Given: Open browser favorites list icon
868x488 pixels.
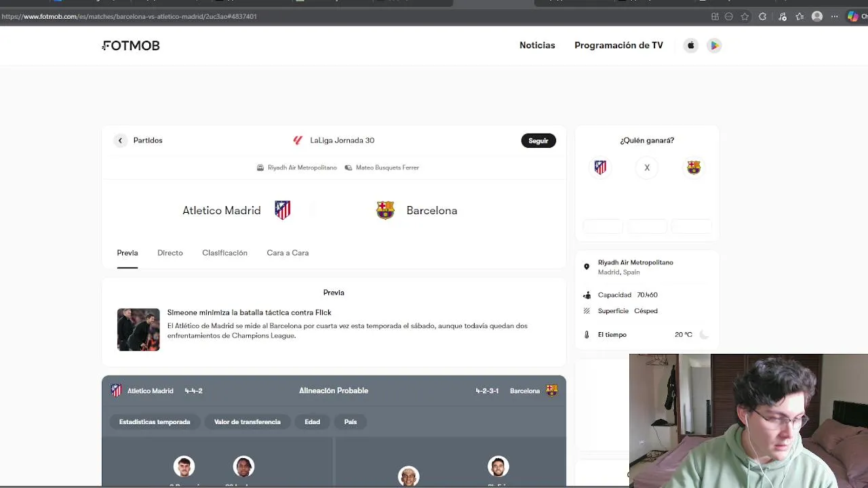Looking at the screenshot, I should click(x=800, y=16).
